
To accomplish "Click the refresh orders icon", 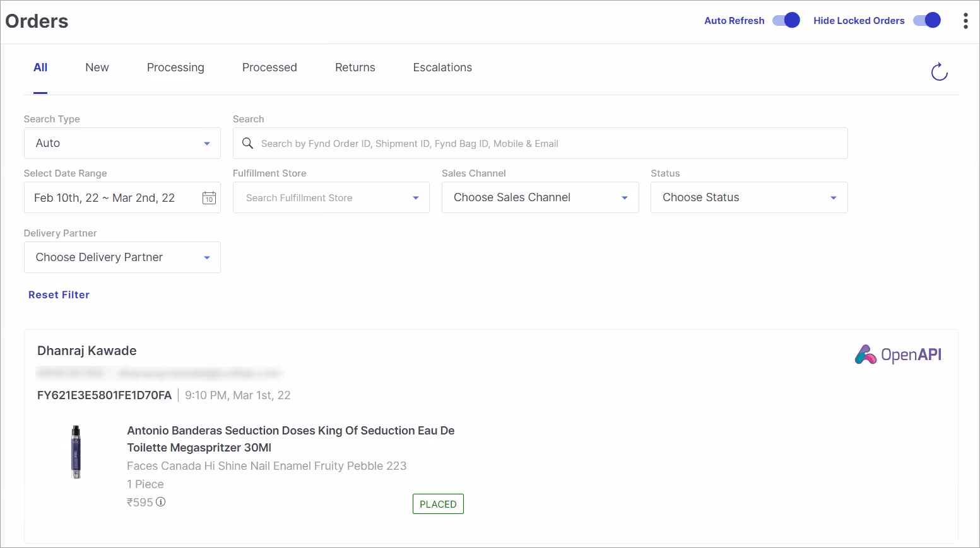I will (x=939, y=71).
